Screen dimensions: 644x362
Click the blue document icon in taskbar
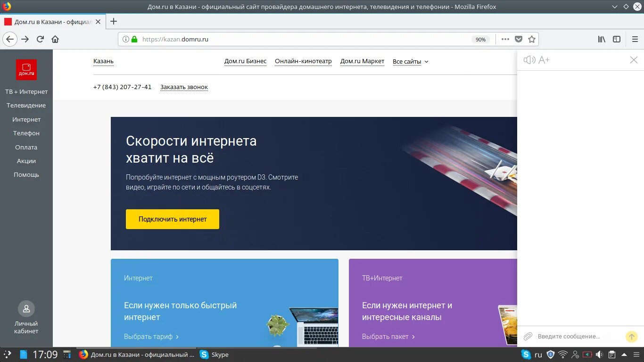coord(23,354)
